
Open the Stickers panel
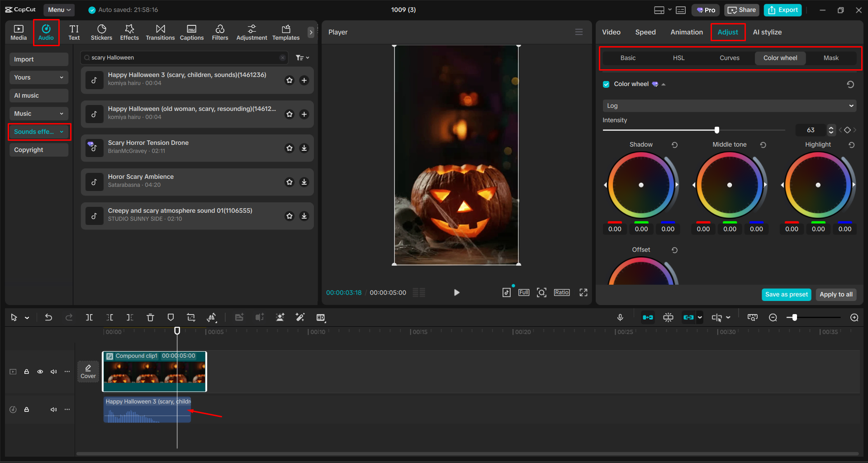tap(101, 32)
